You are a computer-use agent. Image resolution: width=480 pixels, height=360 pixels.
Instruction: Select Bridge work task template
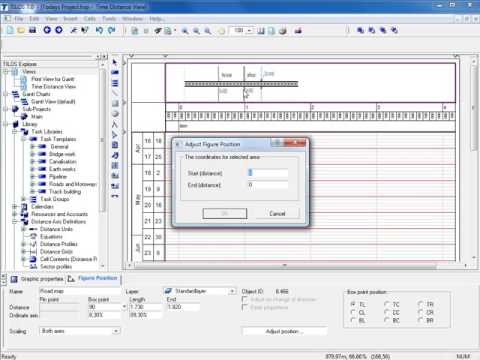point(62,154)
